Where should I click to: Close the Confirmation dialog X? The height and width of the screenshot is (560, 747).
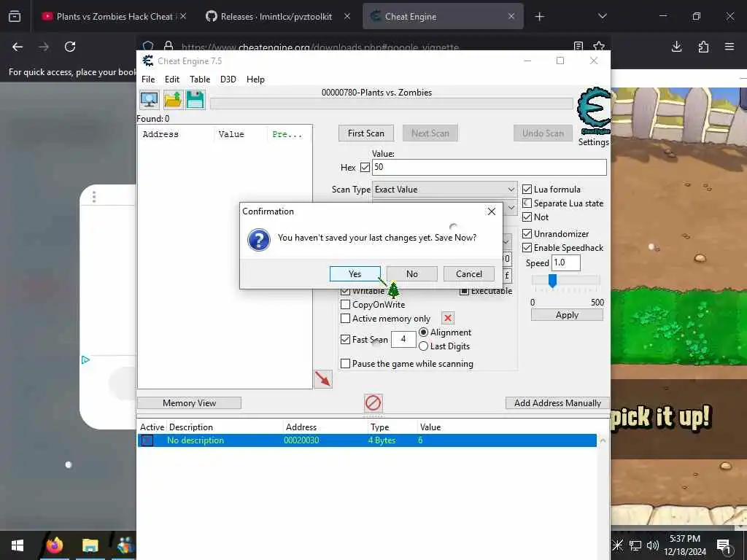click(492, 211)
